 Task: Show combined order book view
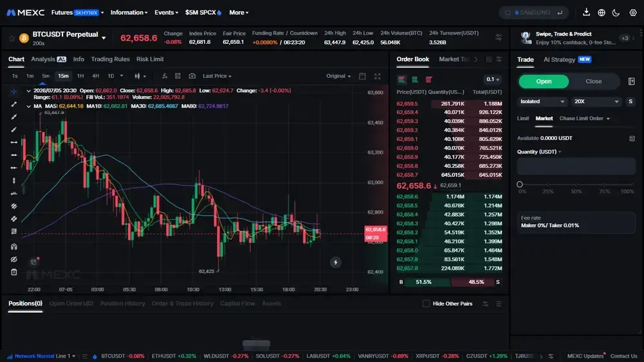402,79
